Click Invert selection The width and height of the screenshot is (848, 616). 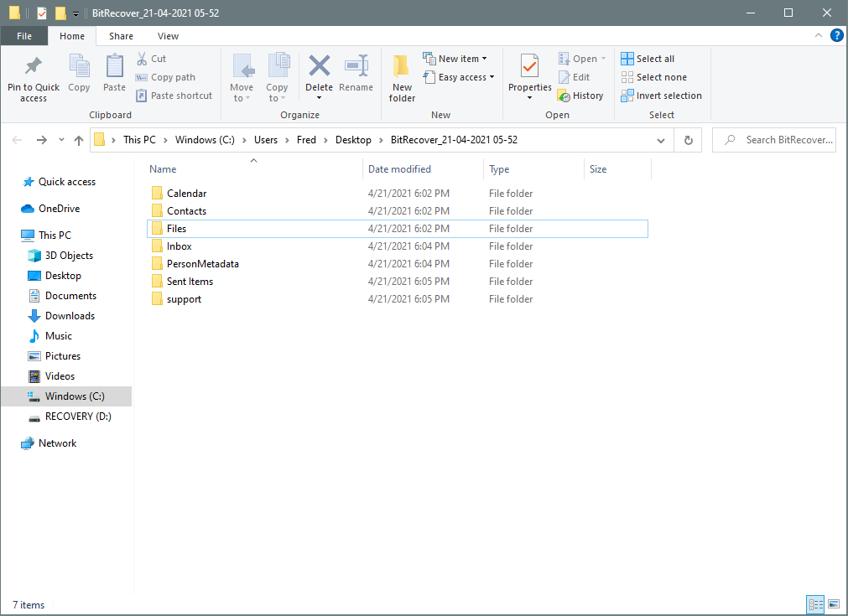pos(662,96)
